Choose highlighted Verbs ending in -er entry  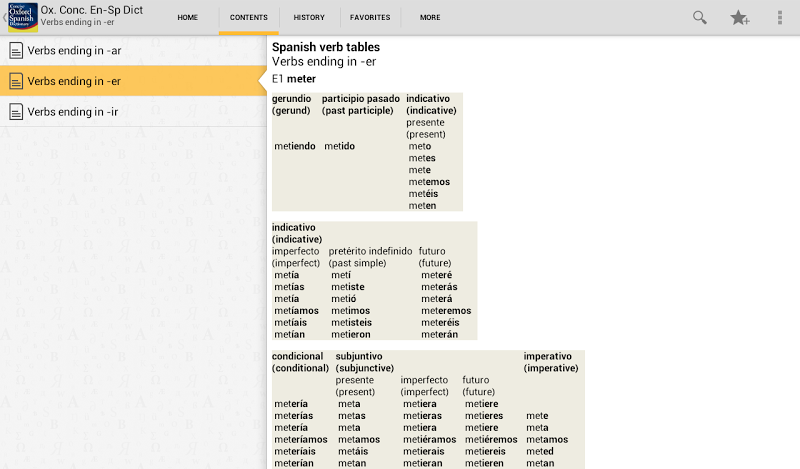(75, 81)
